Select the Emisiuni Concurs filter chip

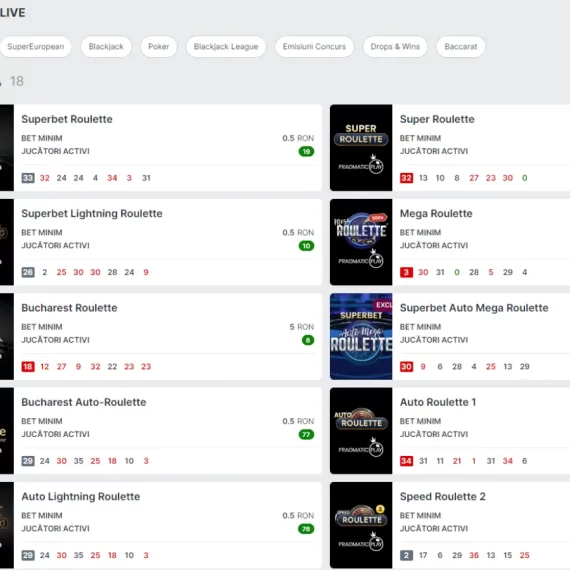(x=314, y=47)
